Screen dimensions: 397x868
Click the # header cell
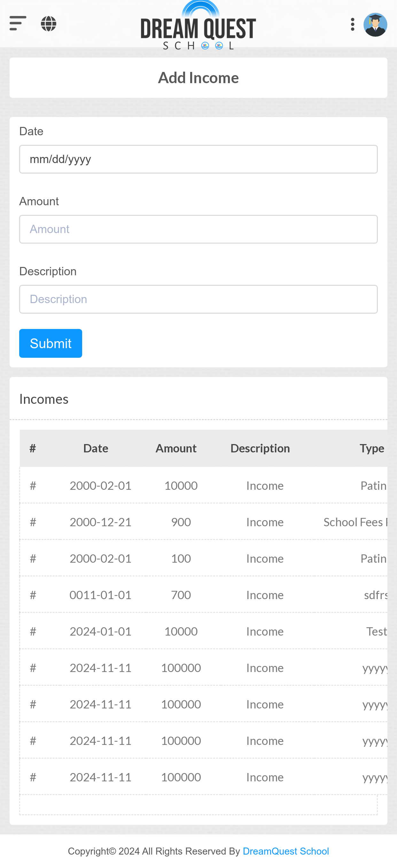pos(33,448)
